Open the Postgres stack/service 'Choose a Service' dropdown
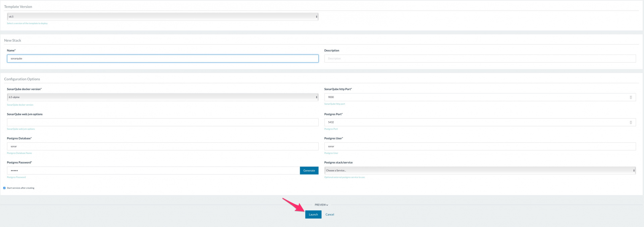This screenshot has width=644, height=227. point(480,170)
